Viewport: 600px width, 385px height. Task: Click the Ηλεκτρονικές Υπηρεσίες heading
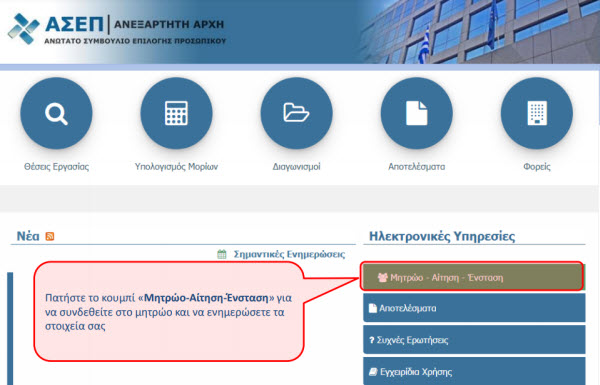pos(442,236)
